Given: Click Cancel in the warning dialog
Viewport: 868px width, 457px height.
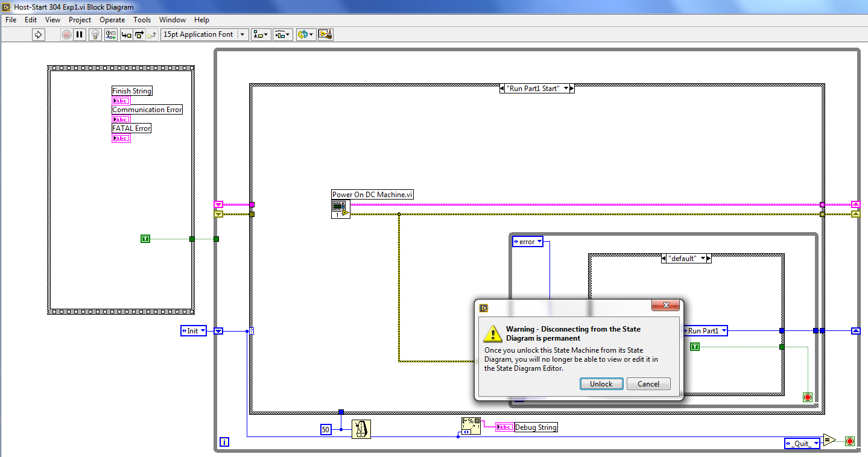Looking at the screenshot, I should pos(648,384).
